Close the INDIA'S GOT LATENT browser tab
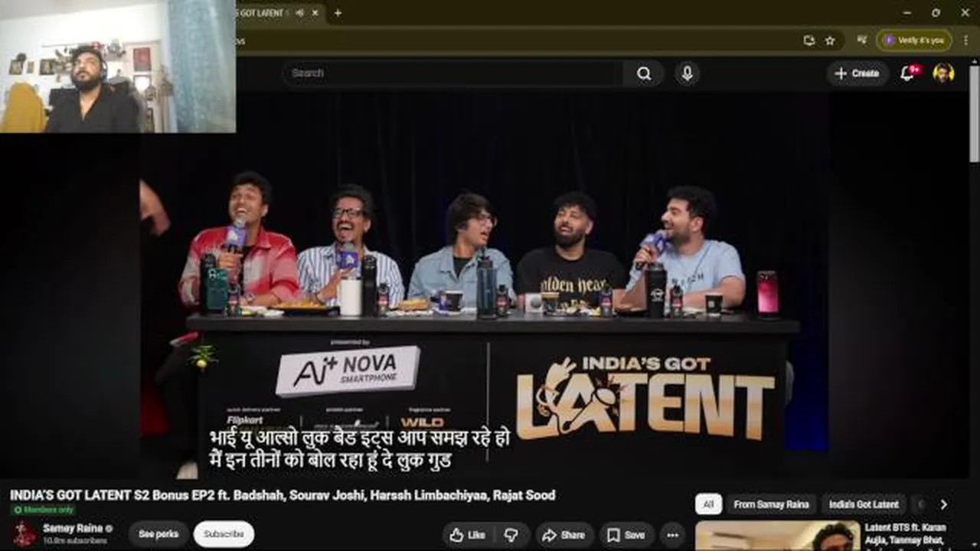This screenshot has height=551, width=980. [x=315, y=13]
